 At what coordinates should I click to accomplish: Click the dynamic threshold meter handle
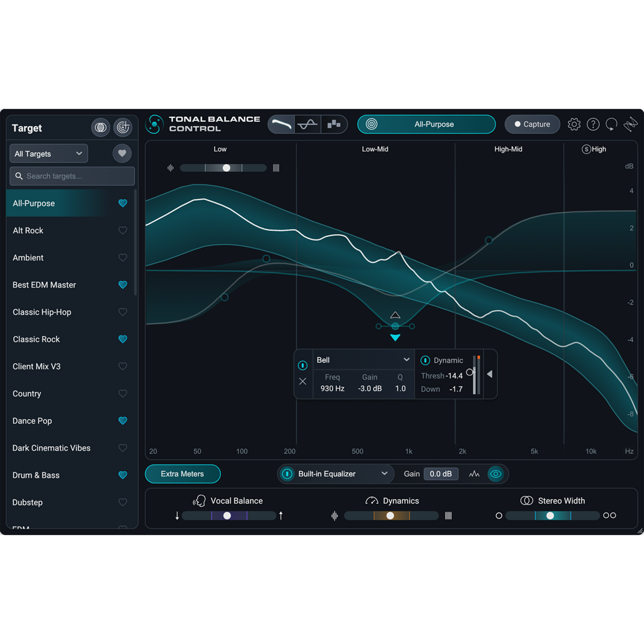pos(470,372)
